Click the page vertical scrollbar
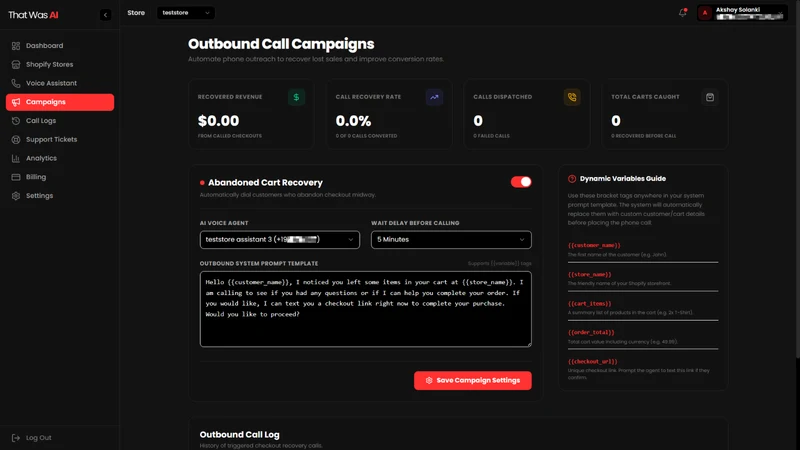 click(797, 179)
